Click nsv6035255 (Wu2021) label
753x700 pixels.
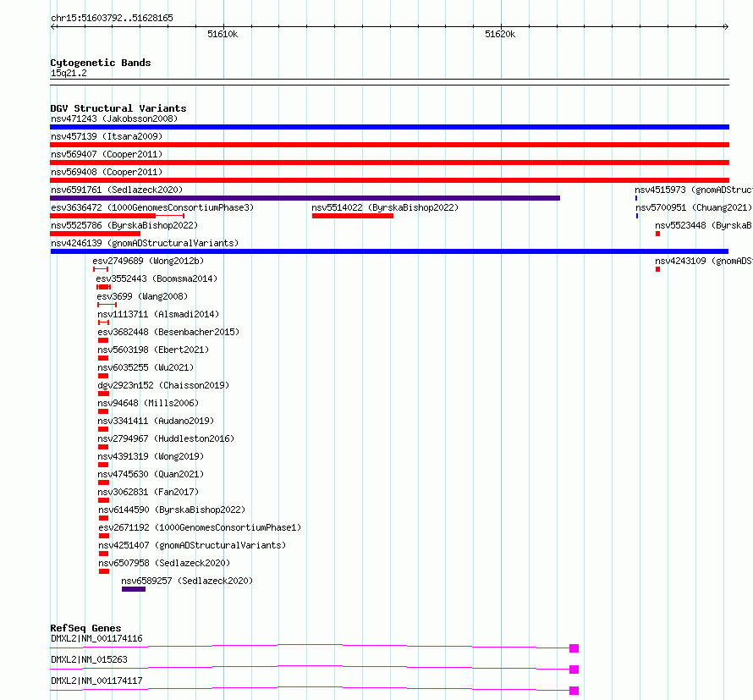[x=146, y=367]
